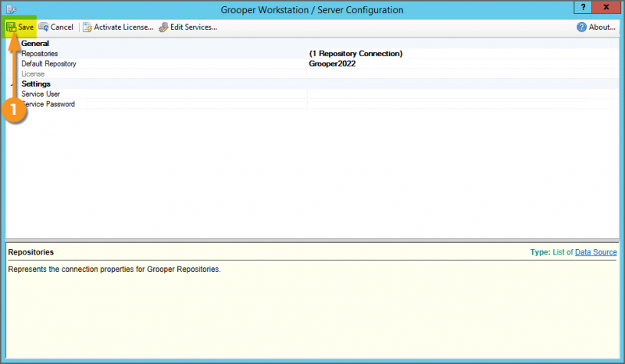Click the Edit Services gear icon
625x364 pixels.
pyautogui.click(x=163, y=27)
